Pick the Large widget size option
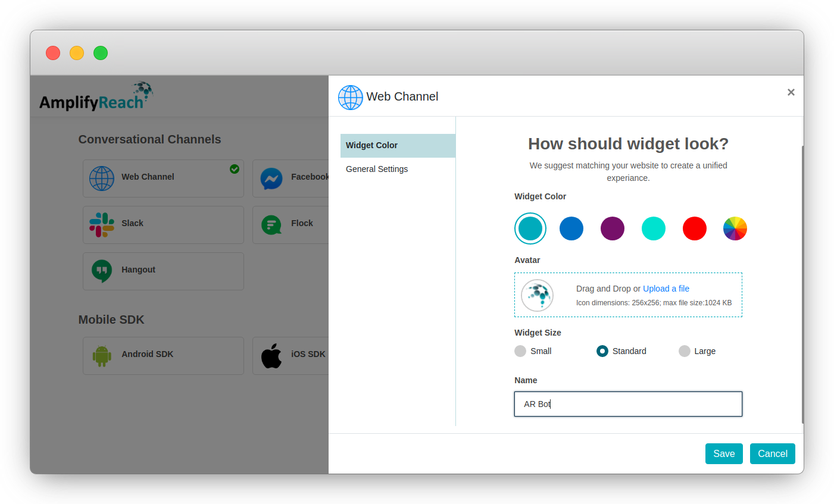 [683, 351]
